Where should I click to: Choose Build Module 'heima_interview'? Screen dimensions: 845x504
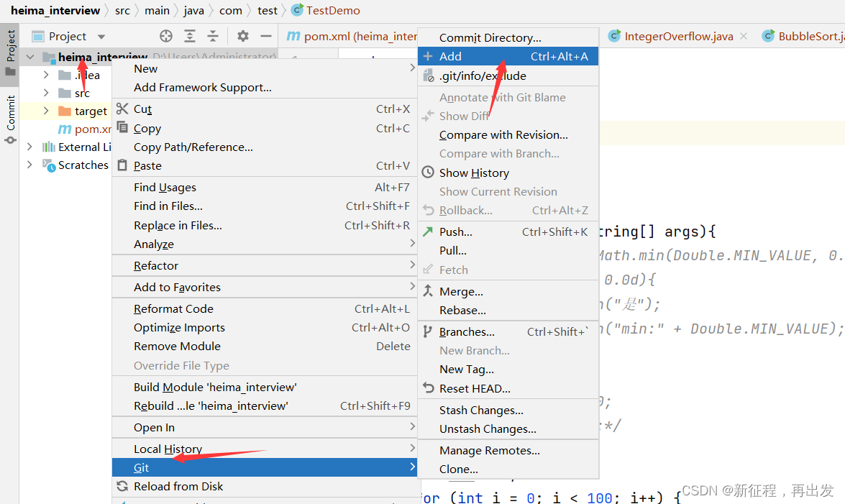coord(265,387)
